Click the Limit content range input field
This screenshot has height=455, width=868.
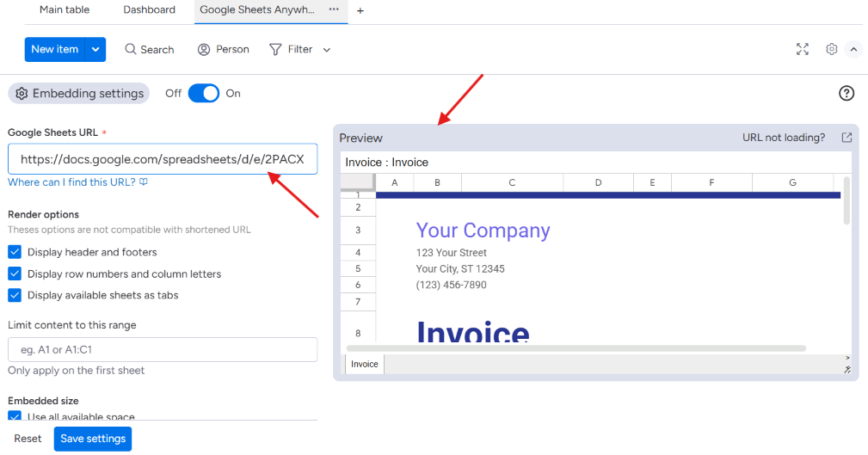coord(163,350)
